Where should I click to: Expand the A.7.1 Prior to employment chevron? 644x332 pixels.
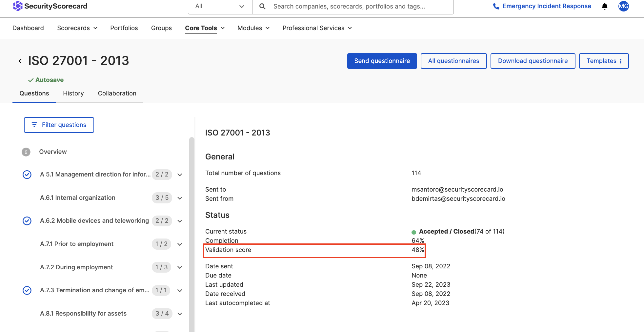(180, 244)
